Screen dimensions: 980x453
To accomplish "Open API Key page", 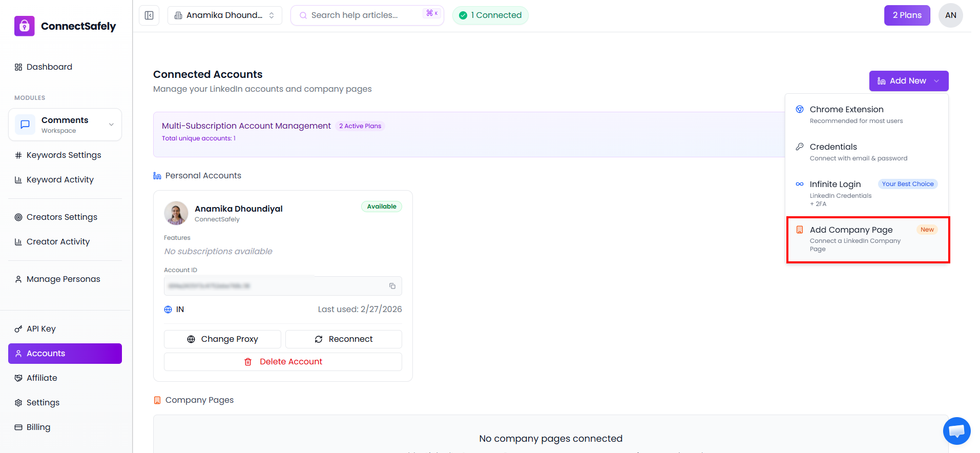I will click(65, 329).
